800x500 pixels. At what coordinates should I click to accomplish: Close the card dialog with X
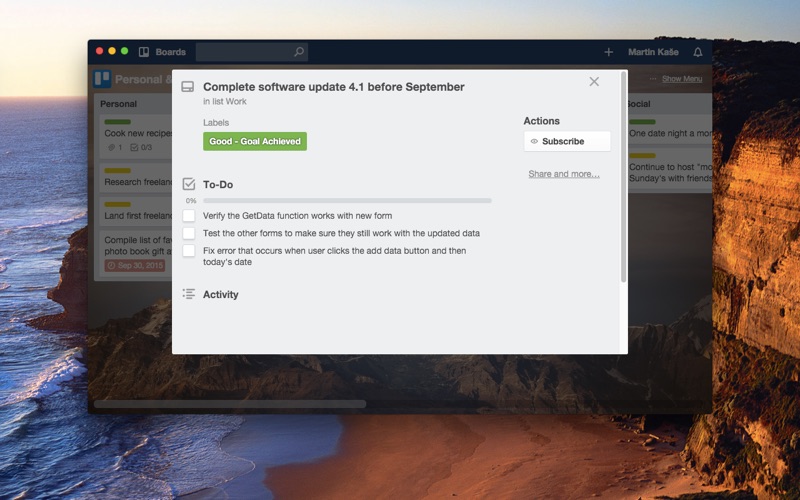(x=594, y=82)
